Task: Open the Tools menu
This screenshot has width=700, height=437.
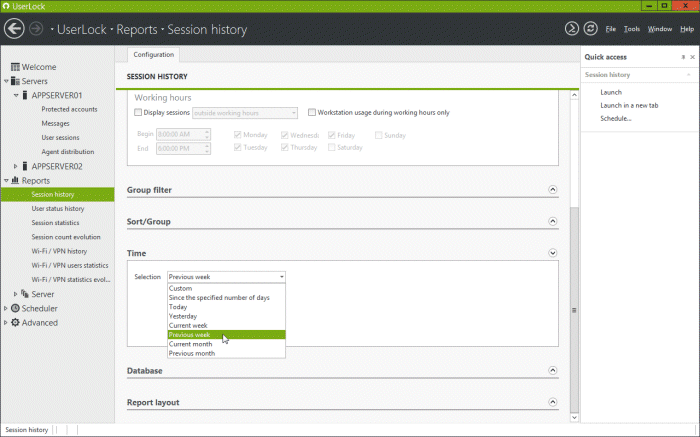Action: pyautogui.click(x=632, y=29)
